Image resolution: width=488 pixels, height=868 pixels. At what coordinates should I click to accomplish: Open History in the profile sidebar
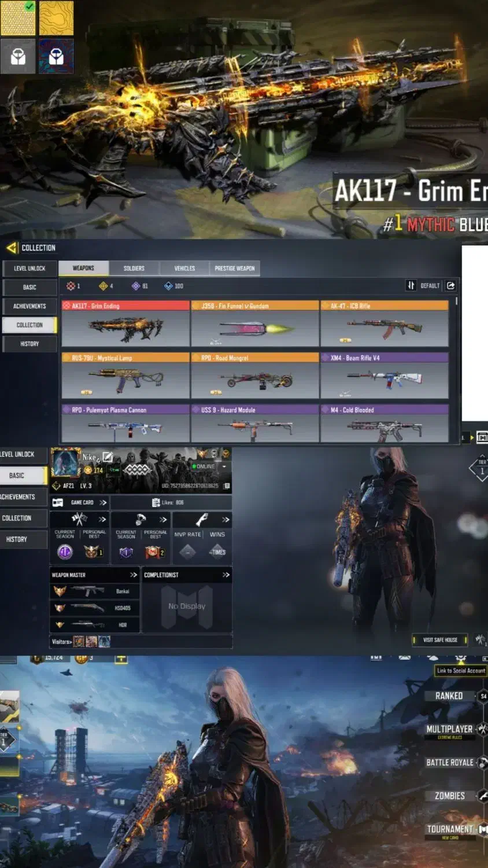pyautogui.click(x=23, y=539)
